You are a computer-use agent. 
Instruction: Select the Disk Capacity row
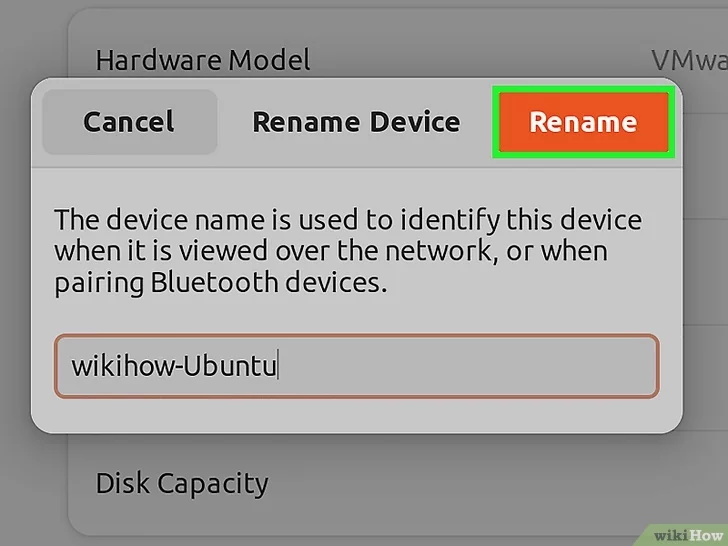397,483
